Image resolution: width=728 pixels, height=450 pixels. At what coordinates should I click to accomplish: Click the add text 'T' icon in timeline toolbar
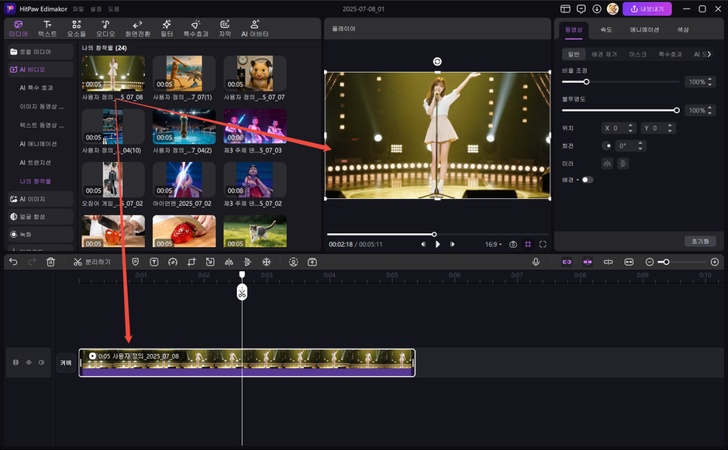coord(154,262)
